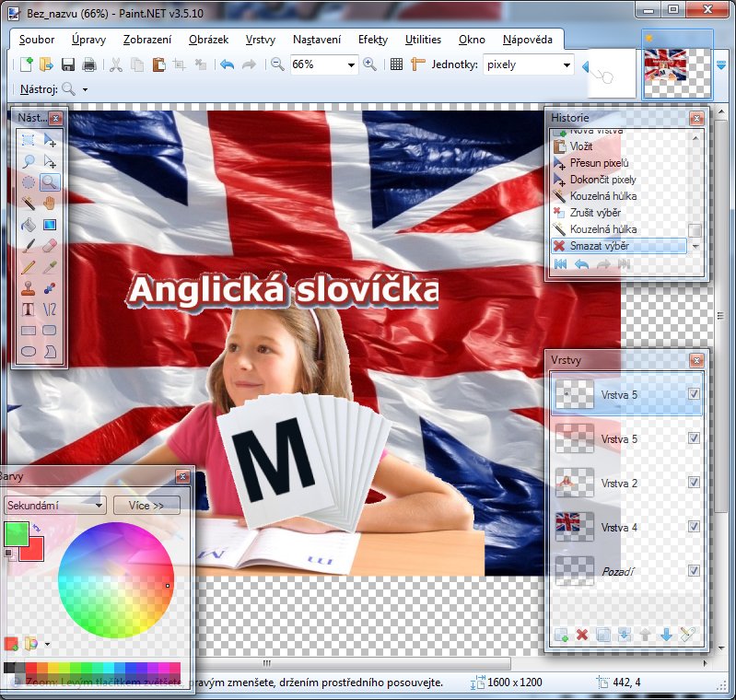Click the Více >> button in Barvy
This screenshot has height=700, width=736.
click(x=146, y=506)
